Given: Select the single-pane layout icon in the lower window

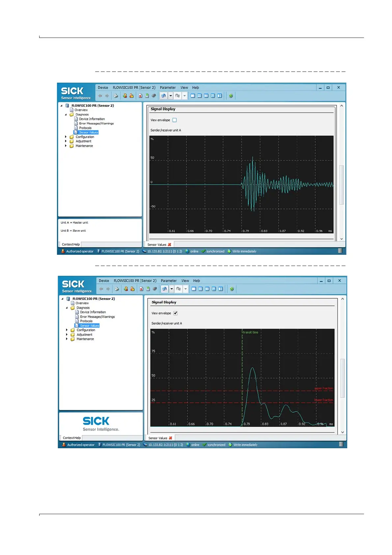Looking at the screenshot, I should [194, 289].
